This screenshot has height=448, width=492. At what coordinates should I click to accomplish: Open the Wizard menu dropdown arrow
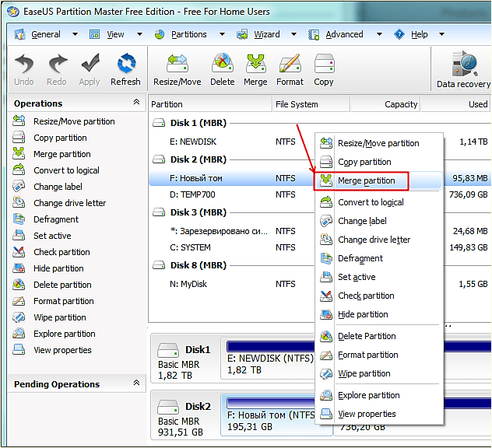point(293,34)
